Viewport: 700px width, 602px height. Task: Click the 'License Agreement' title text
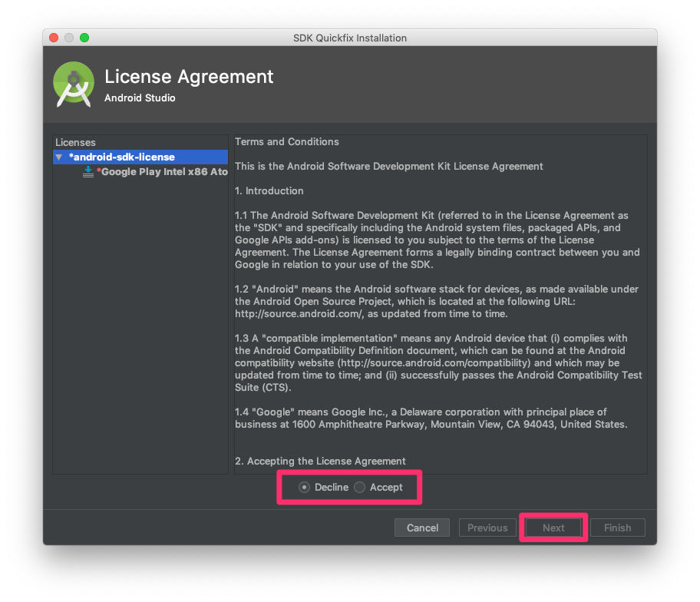coord(189,77)
